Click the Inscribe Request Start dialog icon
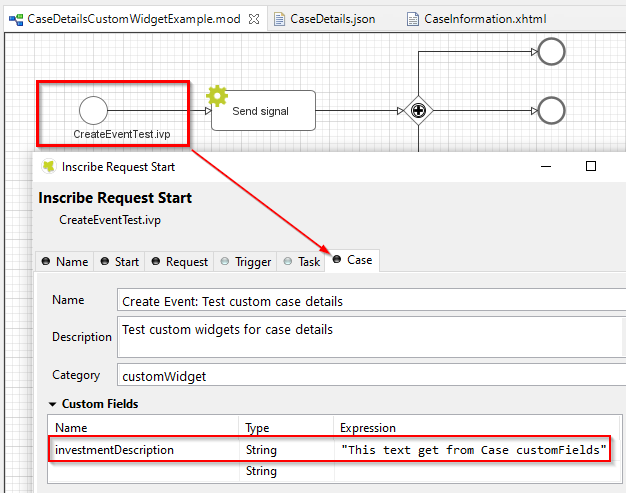 (x=48, y=167)
